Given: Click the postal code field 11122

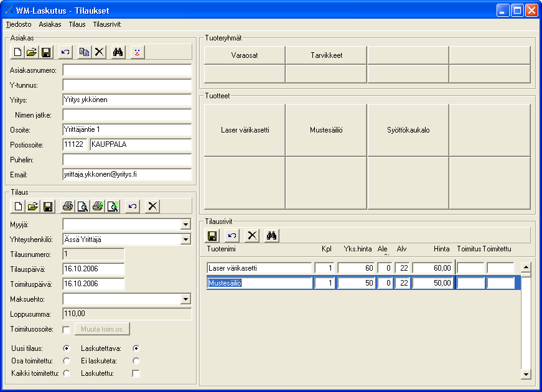Looking at the screenshot, I should 75,145.
